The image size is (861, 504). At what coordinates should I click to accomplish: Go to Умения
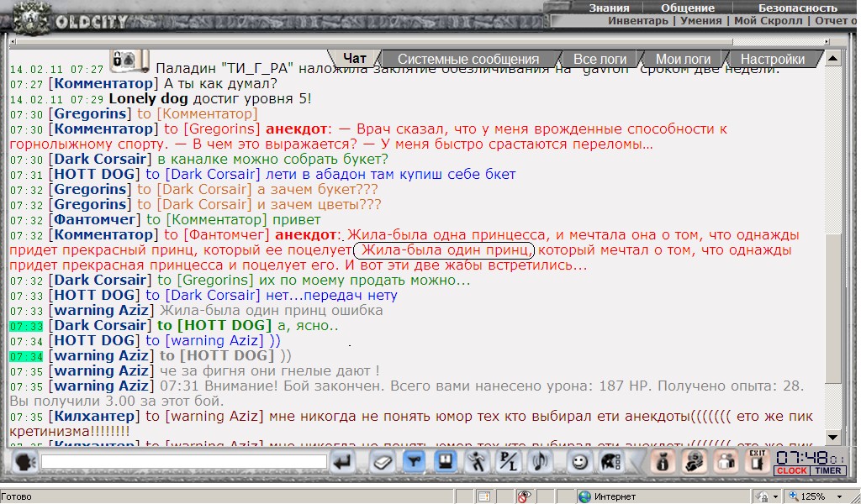pyautogui.click(x=700, y=21)
